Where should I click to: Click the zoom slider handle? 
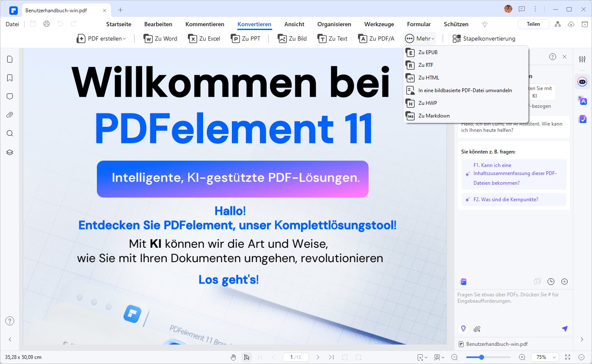point(481,357)
